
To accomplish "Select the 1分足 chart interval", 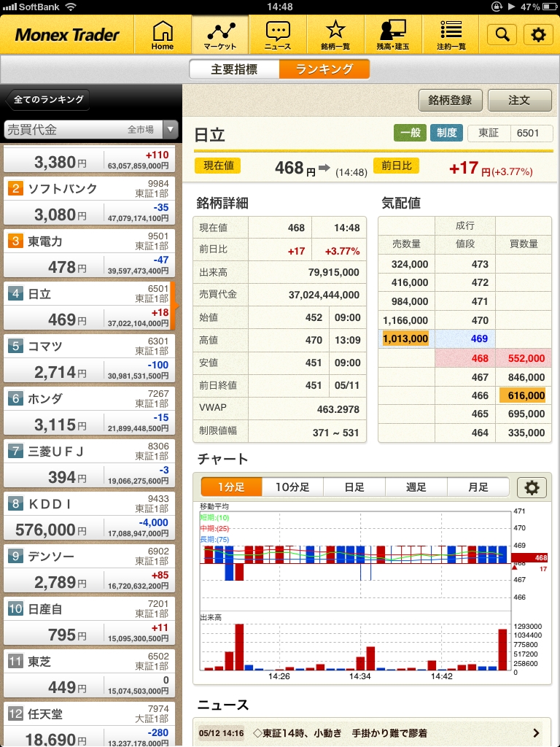I will 231,487.
